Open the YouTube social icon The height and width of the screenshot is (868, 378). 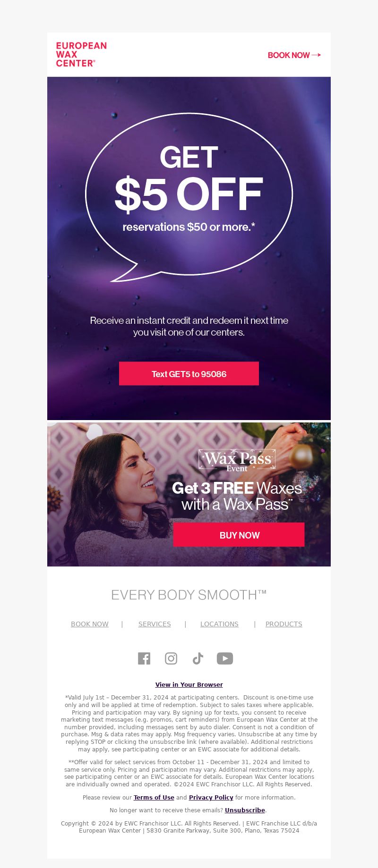click(x=225, y=658)
